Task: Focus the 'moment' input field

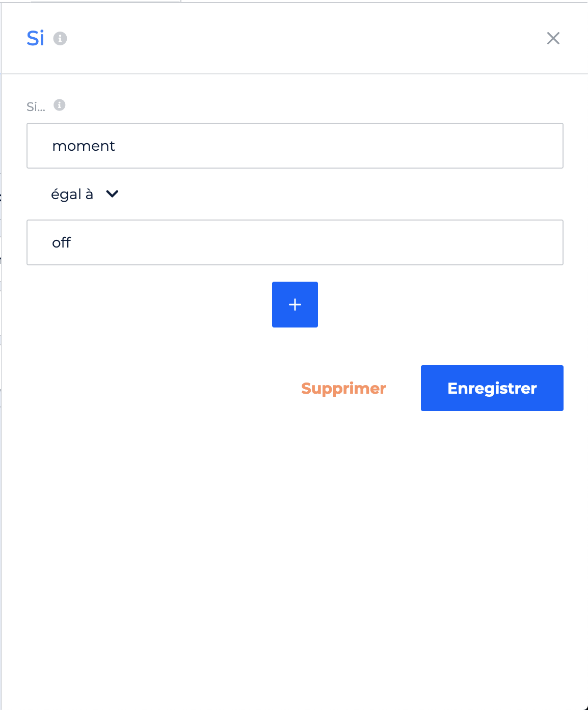Action: [295, 146]
